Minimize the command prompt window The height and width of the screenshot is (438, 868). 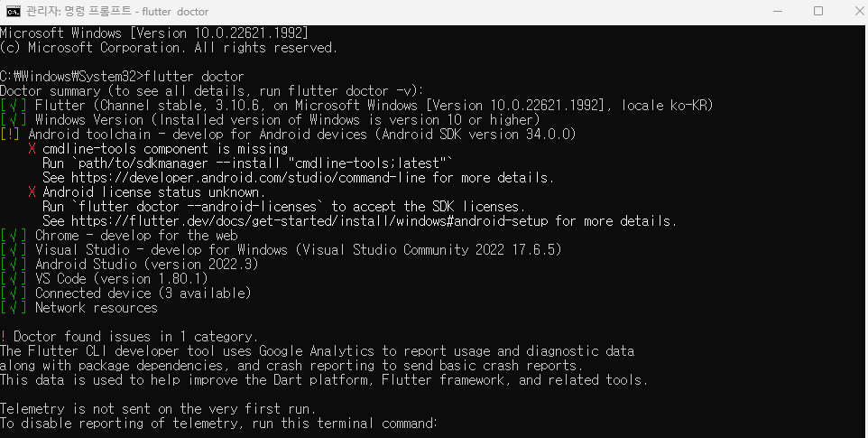tap(778, 11)
